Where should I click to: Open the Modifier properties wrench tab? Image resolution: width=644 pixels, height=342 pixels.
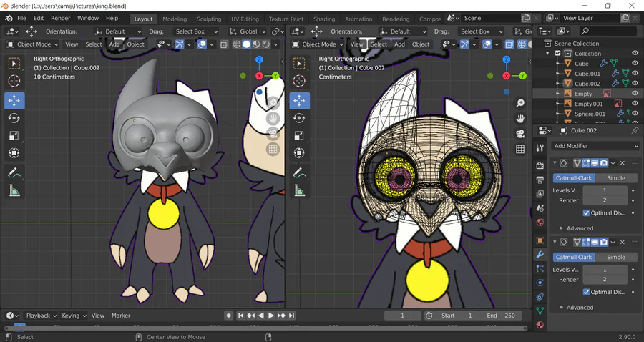(540, 255)
